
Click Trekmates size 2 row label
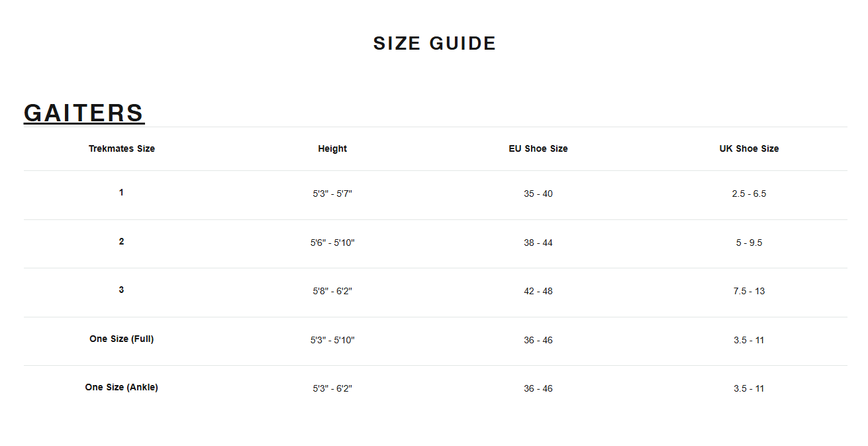point(121,241)
